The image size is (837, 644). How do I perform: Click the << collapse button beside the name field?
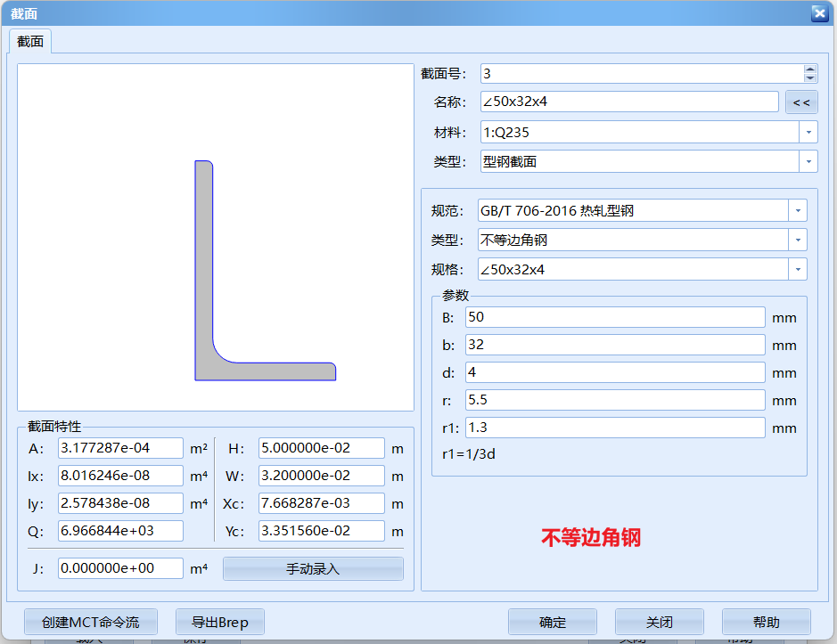pyautogui.click(x=801, y=102)
